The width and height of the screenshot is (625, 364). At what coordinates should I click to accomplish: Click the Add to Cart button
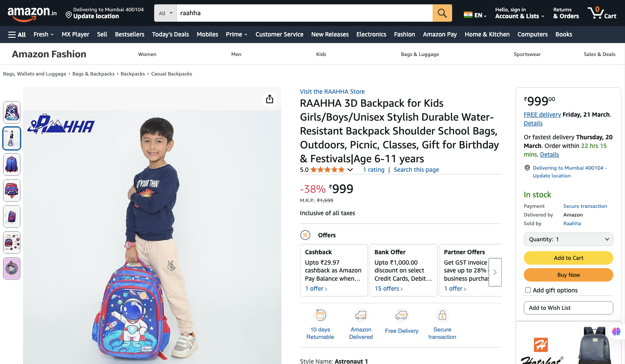pos(568,258)
